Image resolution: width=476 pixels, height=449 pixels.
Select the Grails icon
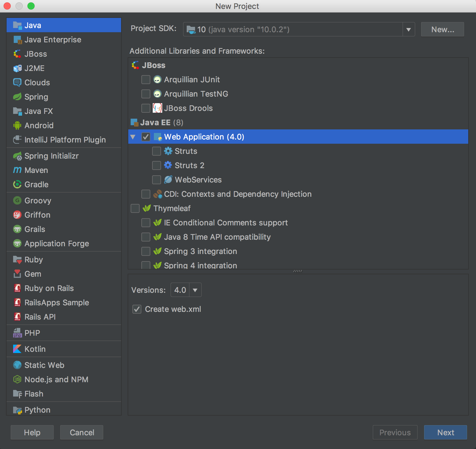click(x=18, y=229)
